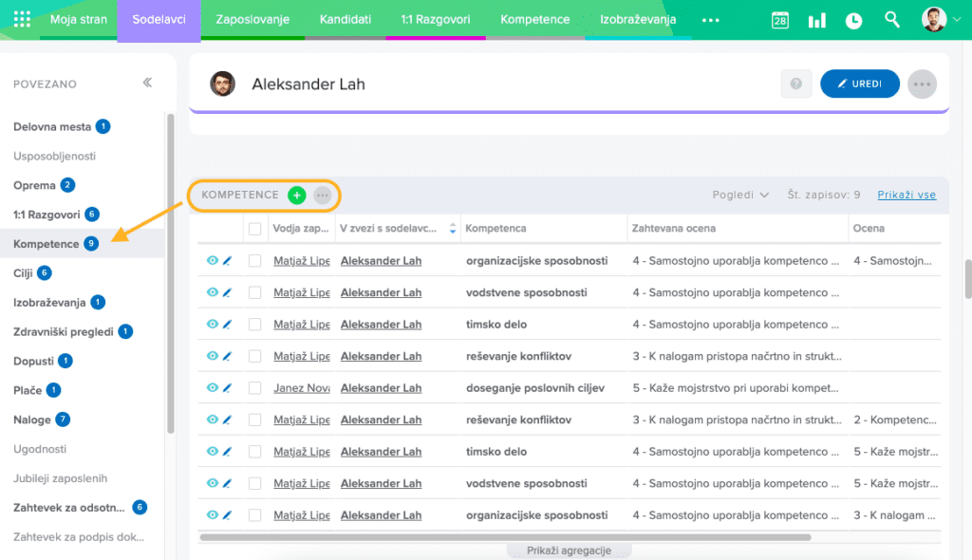Collapse the Povezano sidebar panel

click(147, 83)
